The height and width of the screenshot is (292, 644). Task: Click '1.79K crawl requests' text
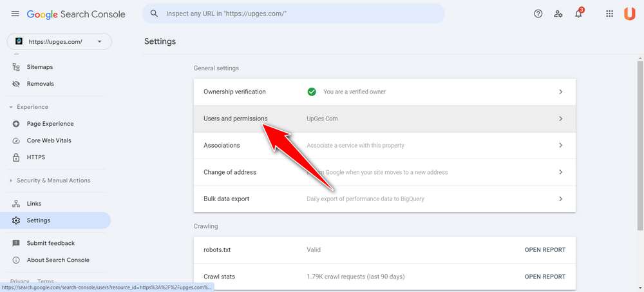[x=355, y=277]
